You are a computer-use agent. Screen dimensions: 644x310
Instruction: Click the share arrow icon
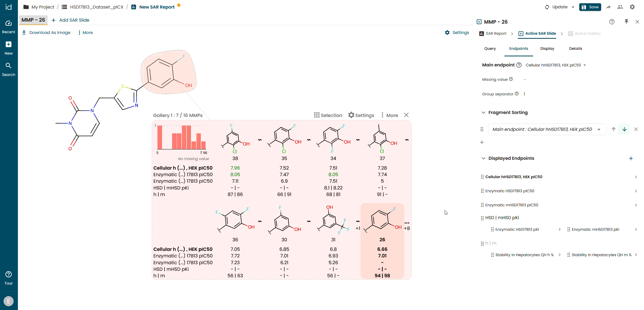(608, 7)
